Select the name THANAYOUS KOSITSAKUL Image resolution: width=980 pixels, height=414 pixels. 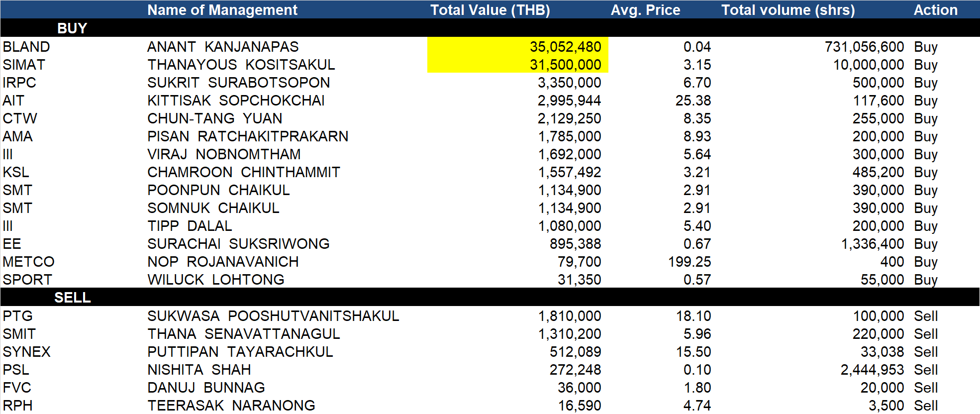(241, 65)
